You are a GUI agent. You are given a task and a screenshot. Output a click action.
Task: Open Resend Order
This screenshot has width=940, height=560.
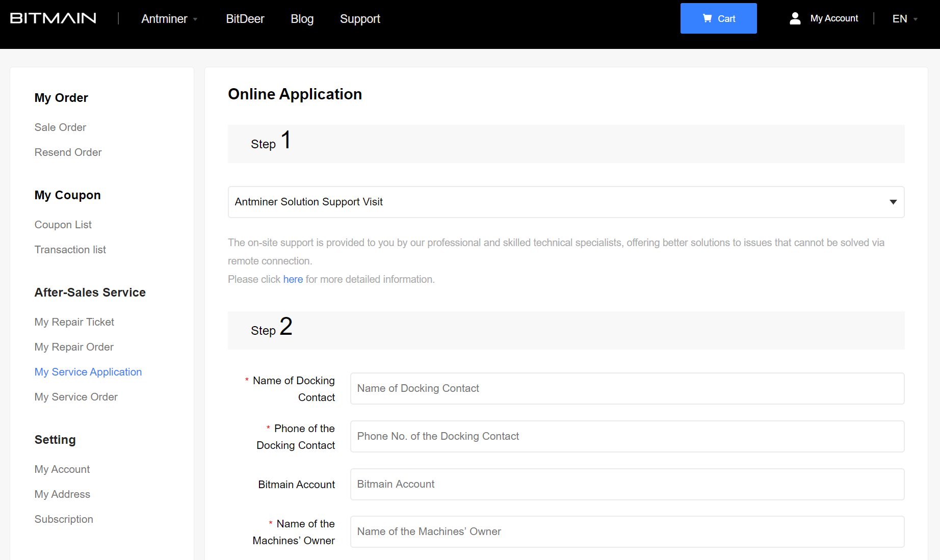pos(68,152)
